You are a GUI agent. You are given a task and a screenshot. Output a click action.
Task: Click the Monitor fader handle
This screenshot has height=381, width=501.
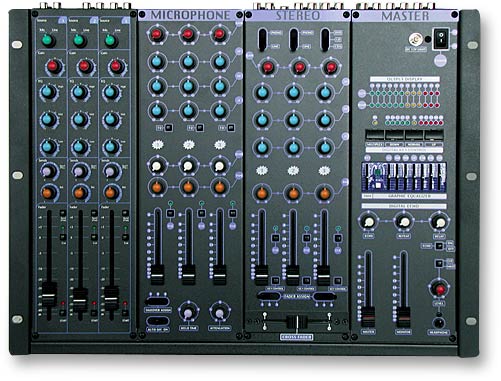pos(403,317)
